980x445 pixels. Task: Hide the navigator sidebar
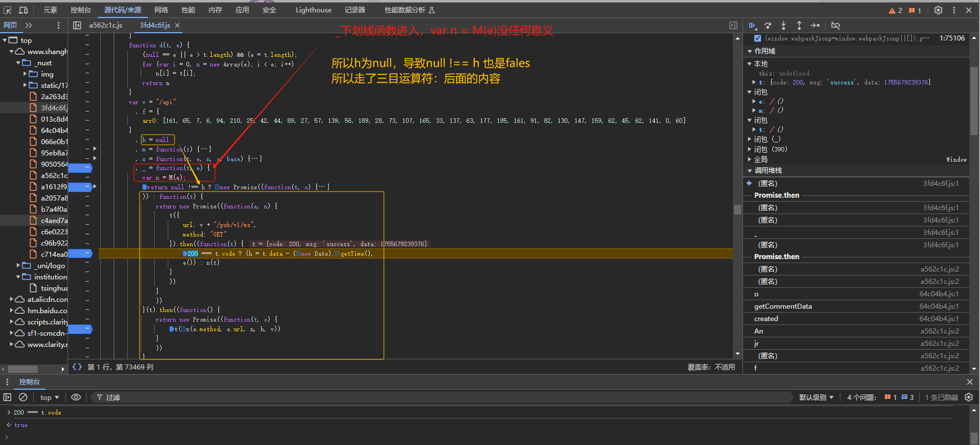[77, 25]
